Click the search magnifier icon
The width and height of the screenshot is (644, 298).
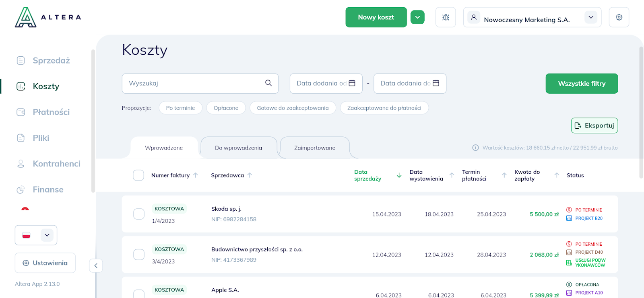(x=268, y=83)
